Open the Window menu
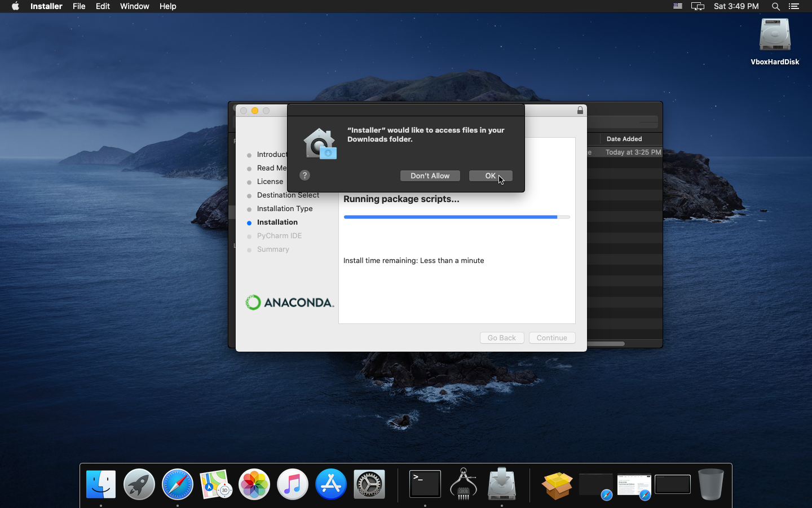This screenshot has width=812, height=508. pos(135,6)
